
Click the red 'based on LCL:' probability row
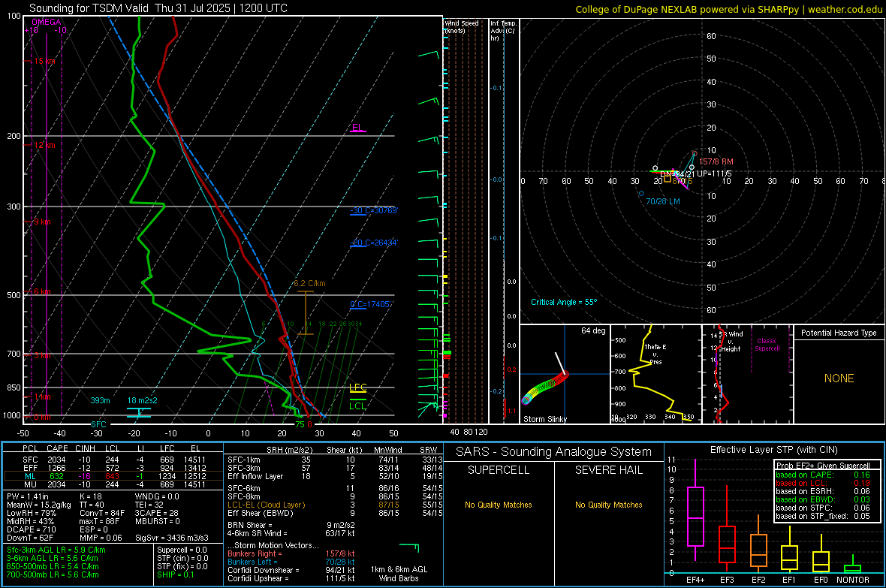[x=823, y=483]
